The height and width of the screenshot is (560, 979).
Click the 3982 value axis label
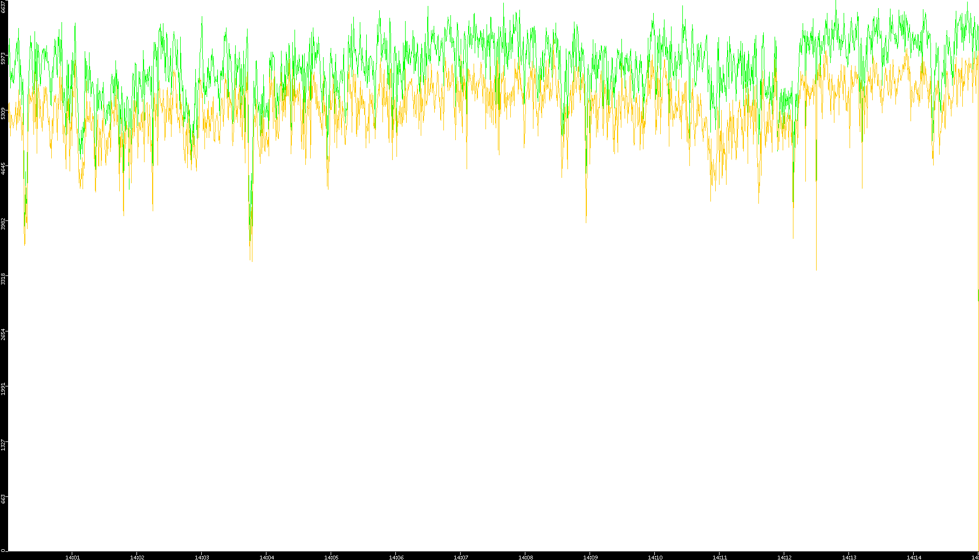[x=4, y=224]
